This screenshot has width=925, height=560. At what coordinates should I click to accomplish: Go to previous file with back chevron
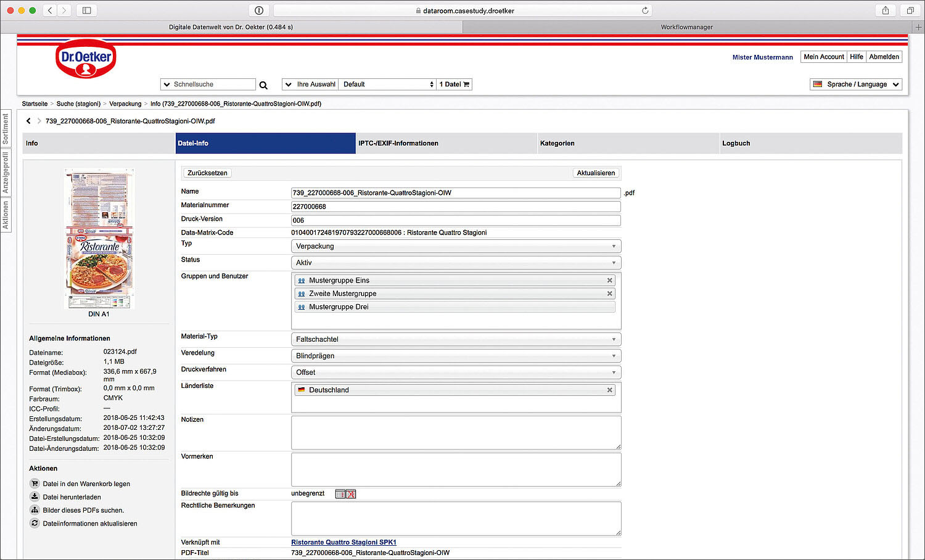click(28, 121)
